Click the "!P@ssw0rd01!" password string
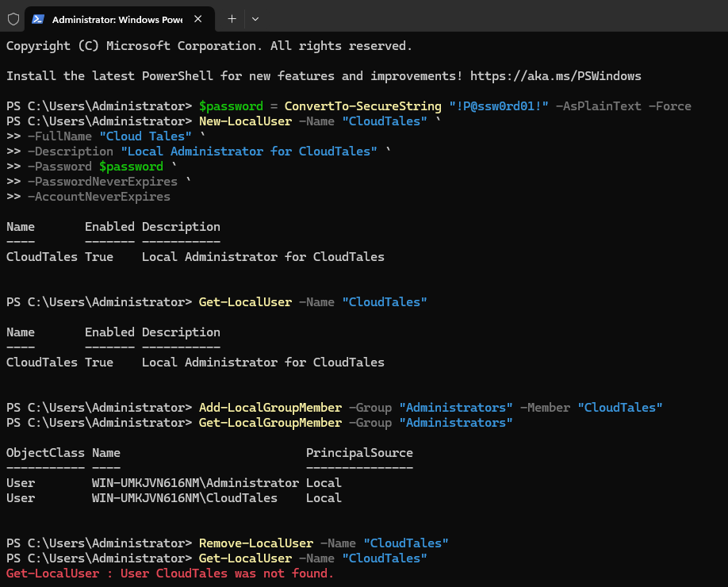Image resolution: width=728 pixels, height=587 pixels. point(499,106)
